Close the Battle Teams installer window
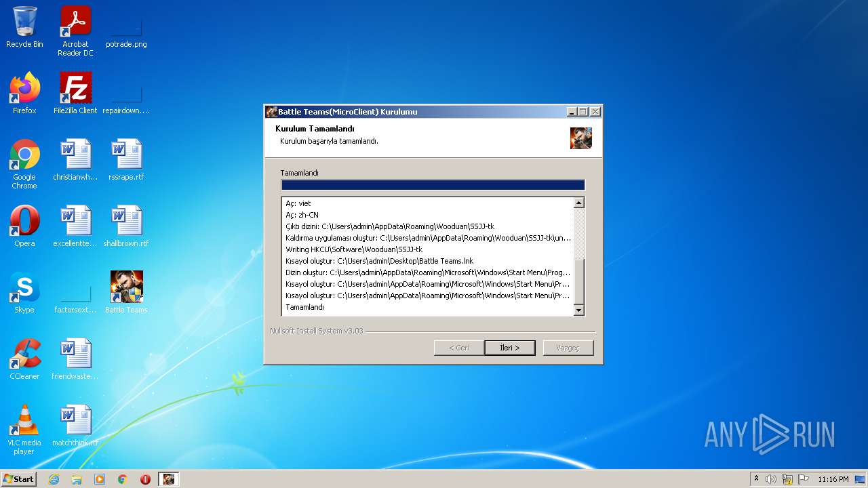This screenshot has width=868, height=488. (x=595, y=112)
